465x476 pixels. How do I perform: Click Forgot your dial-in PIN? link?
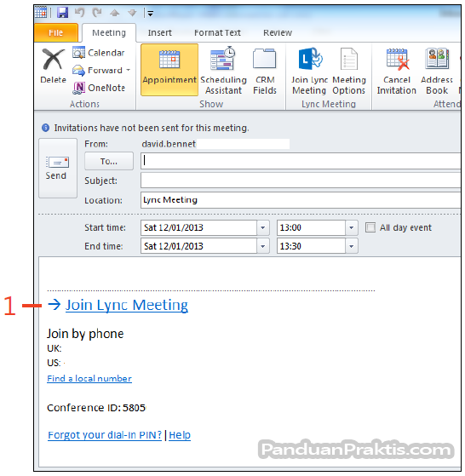(x=105, y=435)
